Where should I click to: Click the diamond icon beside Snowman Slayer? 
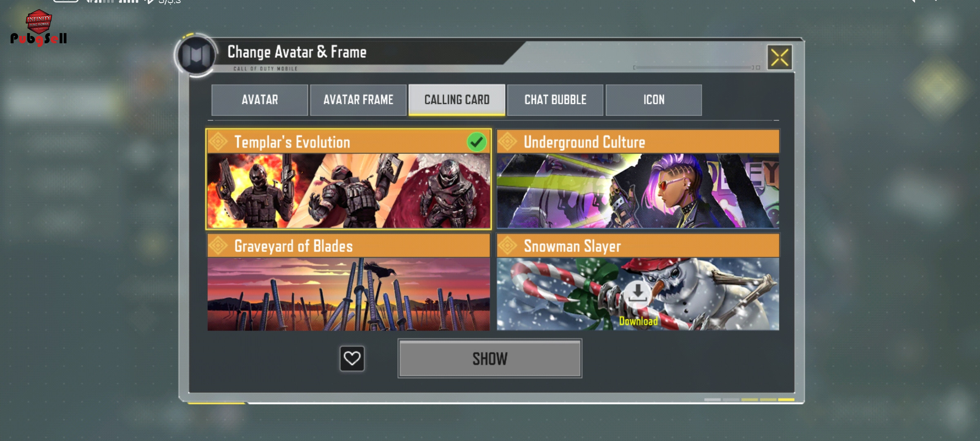tap(508, 245)
